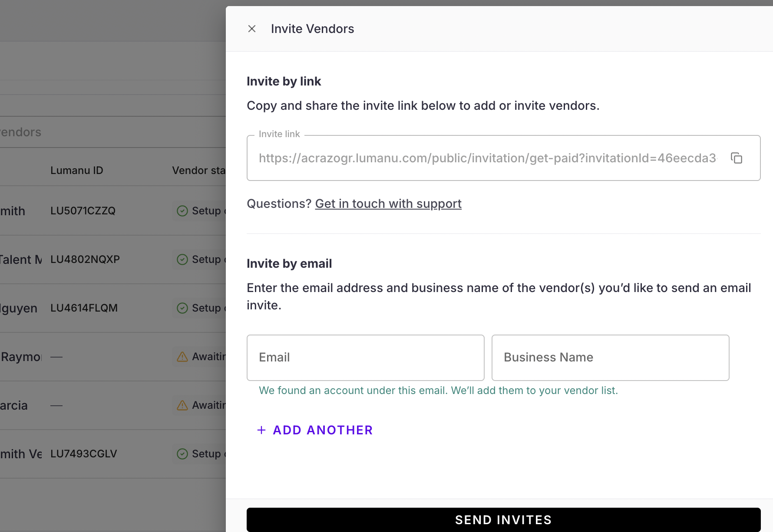This screenshot has height=532, width=773.
Task: Focus the Email input field
Action: [365, 358]
